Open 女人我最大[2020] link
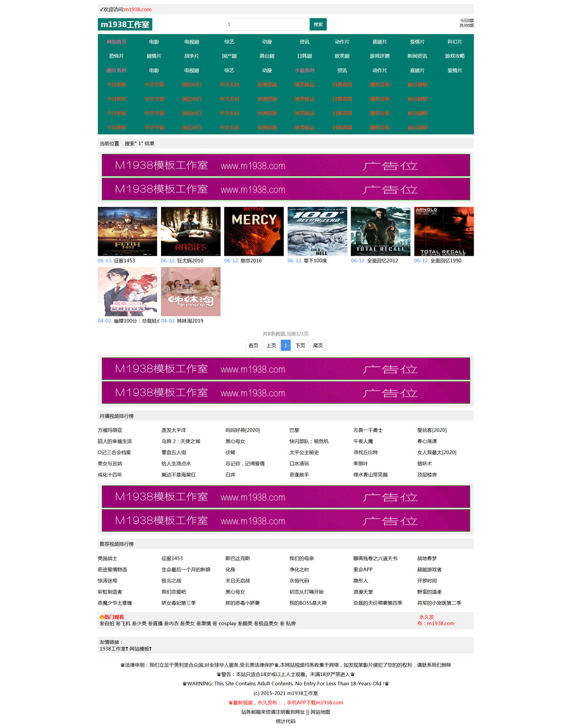This screenshot has height=728, width=571. tap(437, 453)
